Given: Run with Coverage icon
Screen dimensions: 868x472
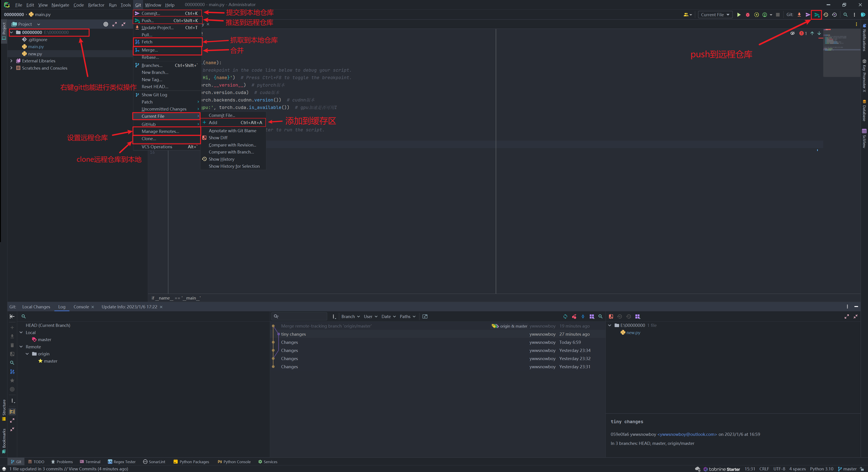Looking at the screenshot, I should coord(756,15).
